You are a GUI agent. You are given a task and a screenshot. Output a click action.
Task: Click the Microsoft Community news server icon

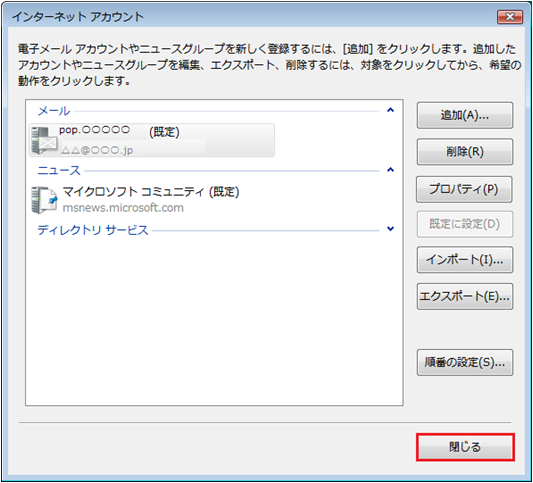pos(44,200)
